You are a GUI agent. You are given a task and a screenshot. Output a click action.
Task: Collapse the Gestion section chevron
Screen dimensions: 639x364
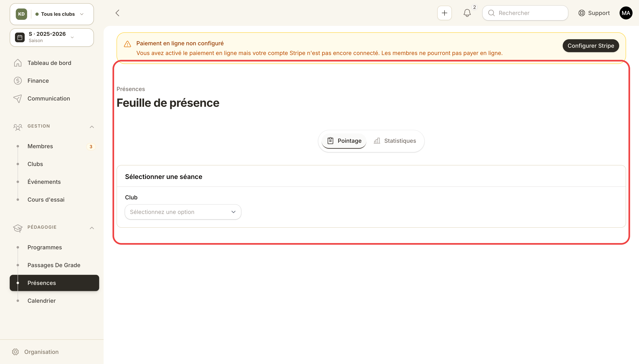pyautogui.click(x=92, y=127)
